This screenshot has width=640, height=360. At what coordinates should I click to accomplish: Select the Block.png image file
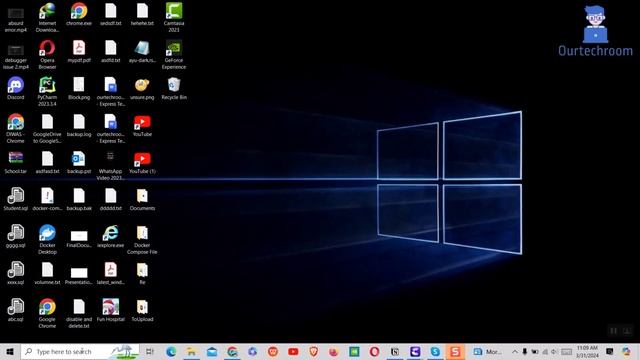pyautogui.click(x=79, y=88)
